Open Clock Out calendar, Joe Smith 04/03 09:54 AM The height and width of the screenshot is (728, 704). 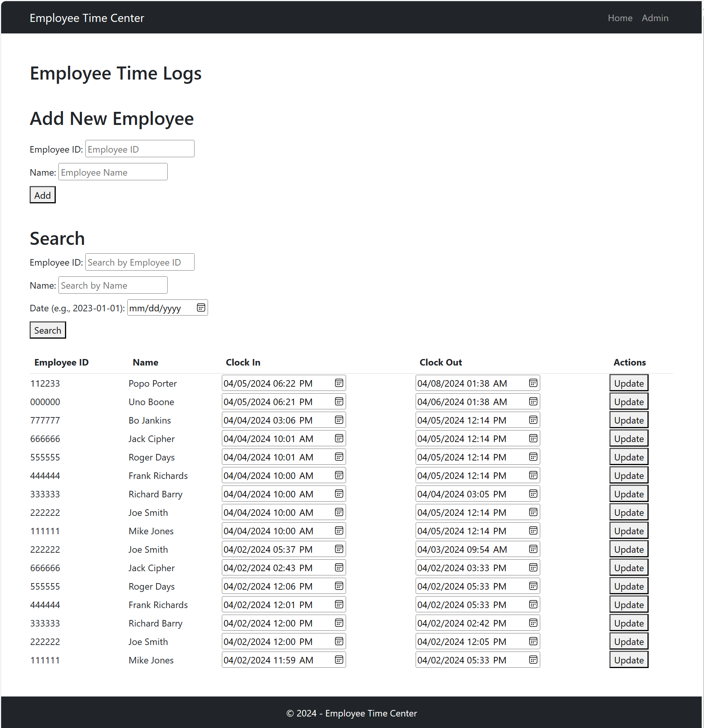click(x=533, y=549)
